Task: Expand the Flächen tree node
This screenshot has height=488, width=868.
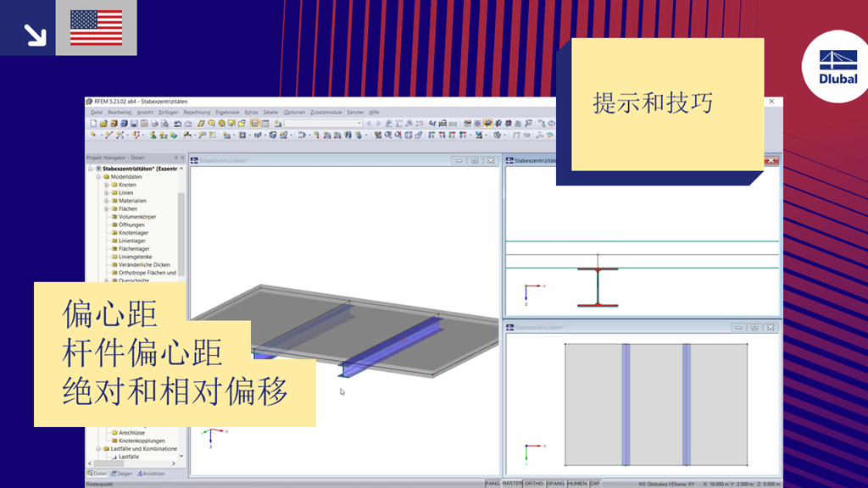Action: tap(106, 208)
